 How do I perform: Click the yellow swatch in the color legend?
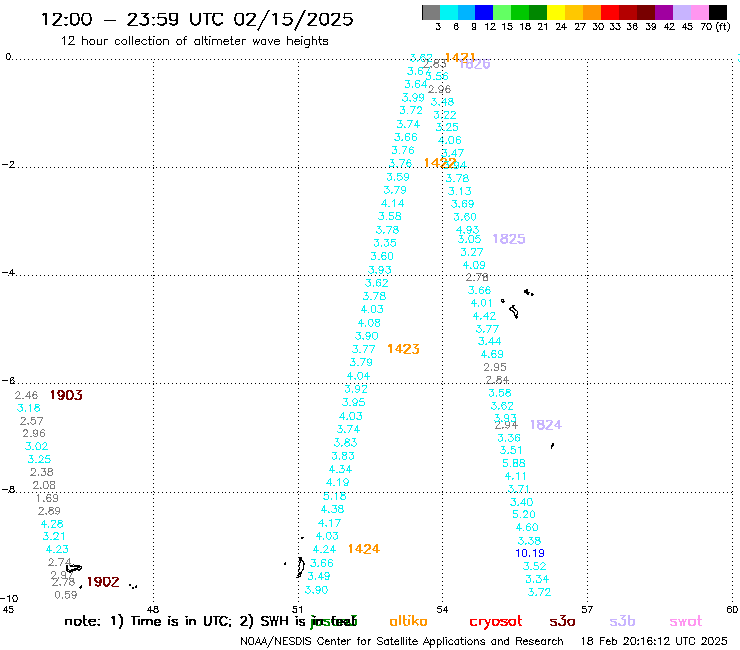556,12
